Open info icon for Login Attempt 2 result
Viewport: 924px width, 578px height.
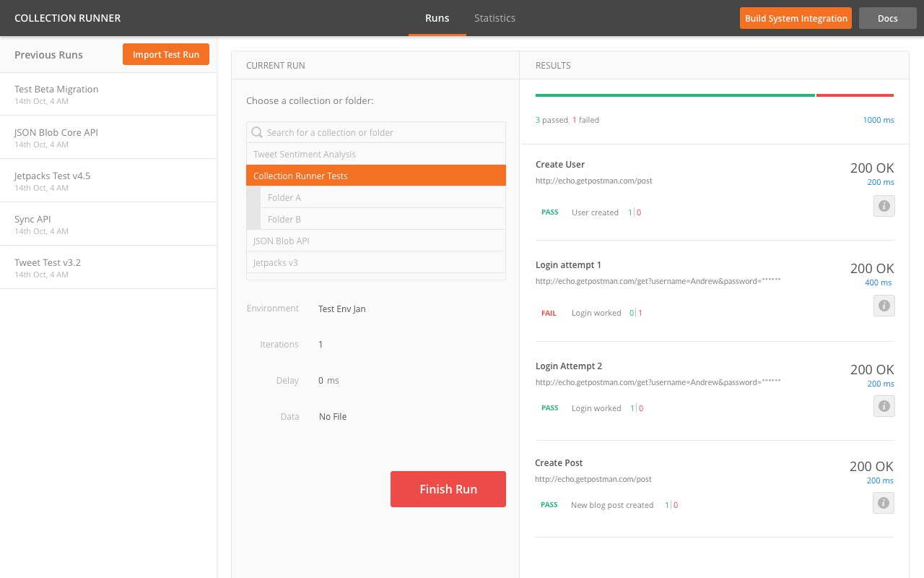click(x=884, y=406)
